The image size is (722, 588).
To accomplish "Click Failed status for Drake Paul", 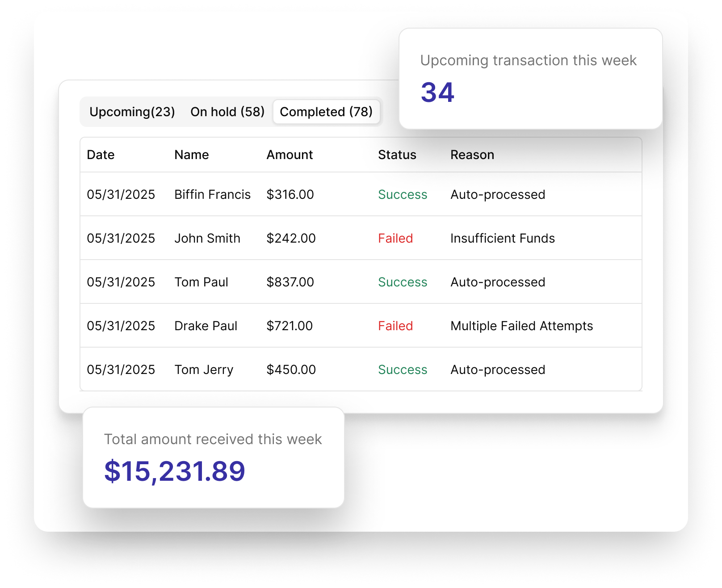I will pos(395,326).
